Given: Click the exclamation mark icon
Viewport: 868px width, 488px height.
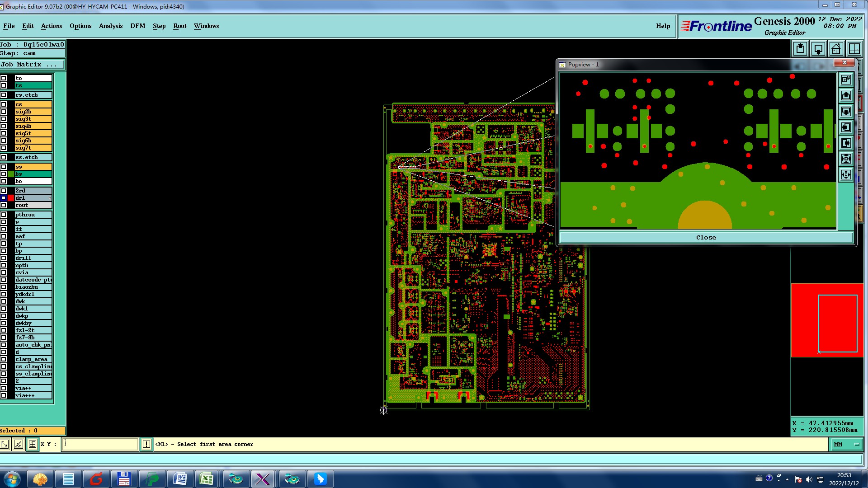Looking at the screenshot, I should click(x=146, y=444).
